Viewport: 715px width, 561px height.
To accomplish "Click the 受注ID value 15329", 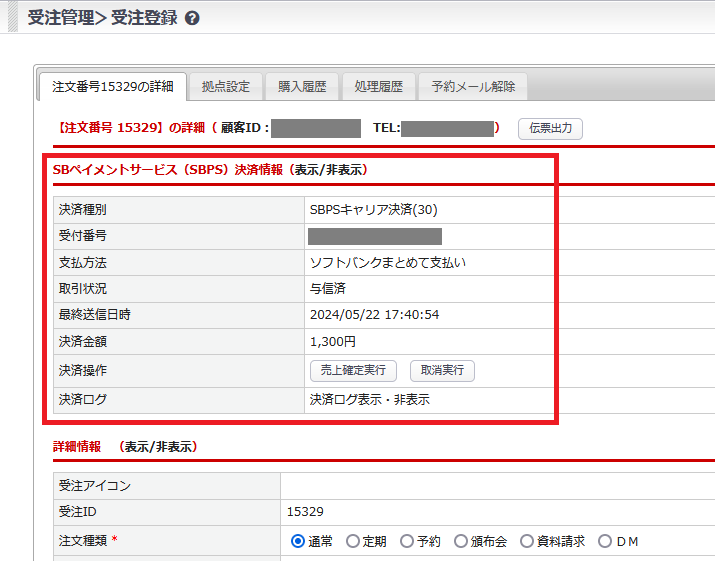I will coord(305,512).
